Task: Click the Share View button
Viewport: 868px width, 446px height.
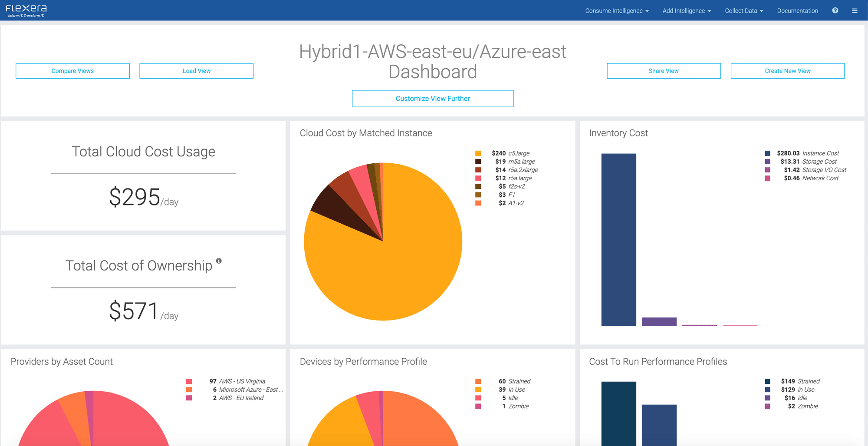Action: click(664, 71)
